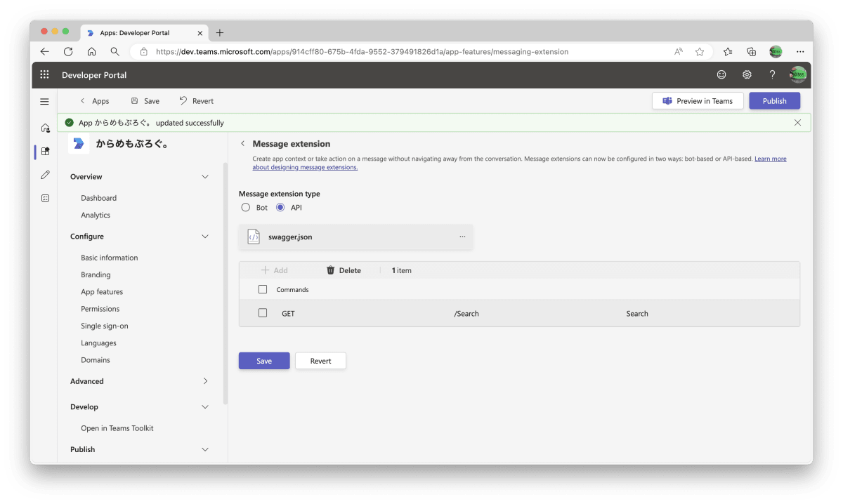843x504 pixels.
Task: Click the browser search magnifier icon
Action: (115, 51)
